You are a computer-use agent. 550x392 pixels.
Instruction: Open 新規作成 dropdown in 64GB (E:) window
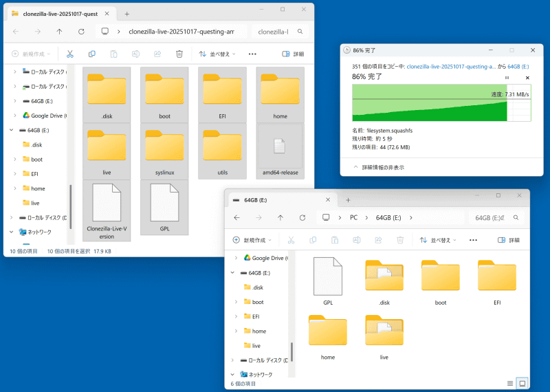point(252,240)
